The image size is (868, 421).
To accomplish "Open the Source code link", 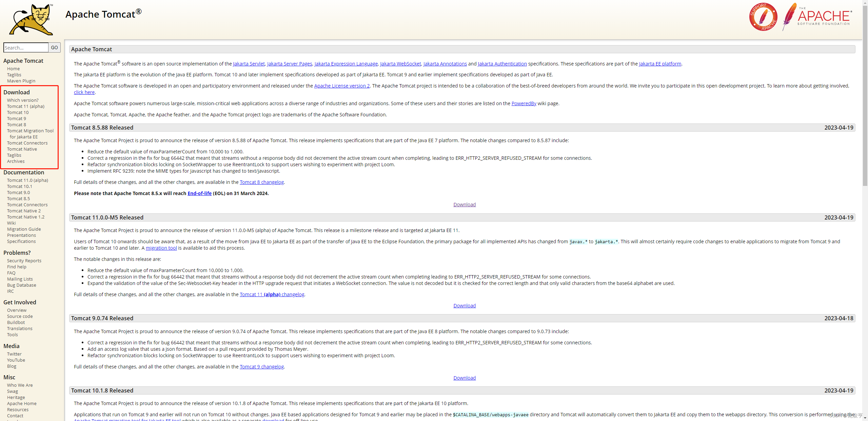I will (20, 316).
